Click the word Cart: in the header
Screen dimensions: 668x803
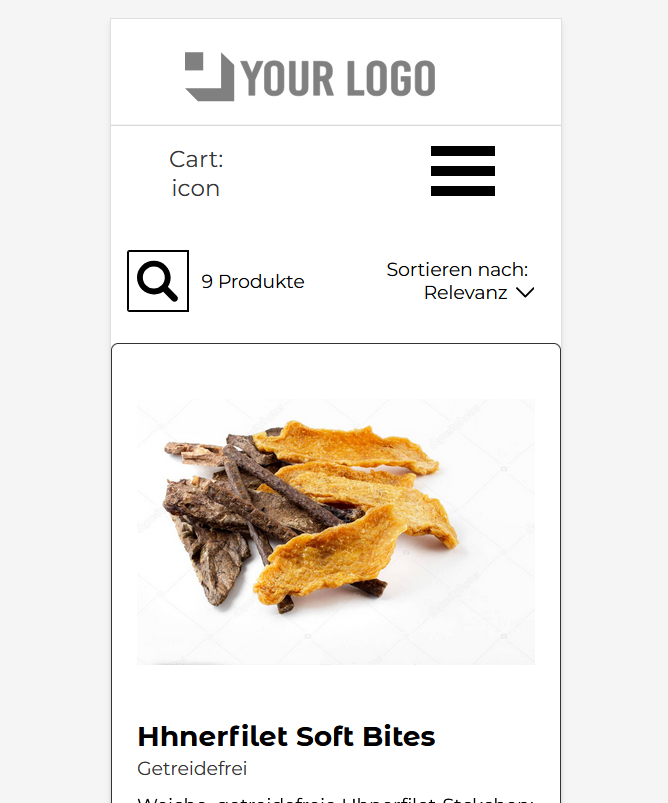click(196, 159)
